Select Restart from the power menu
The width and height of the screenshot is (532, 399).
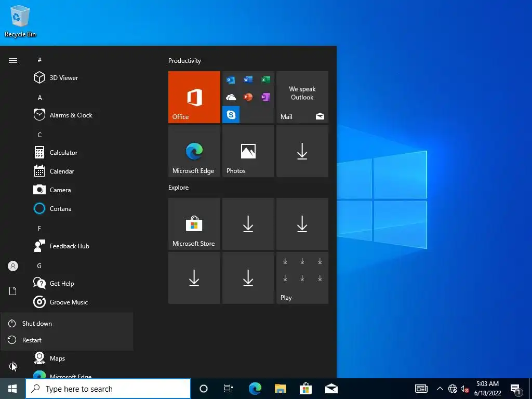point(67,340)
